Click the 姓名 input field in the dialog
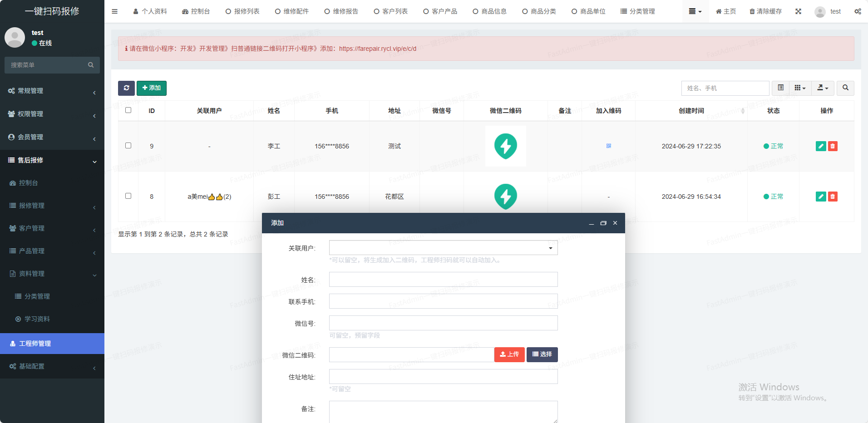 pos(443,280)
